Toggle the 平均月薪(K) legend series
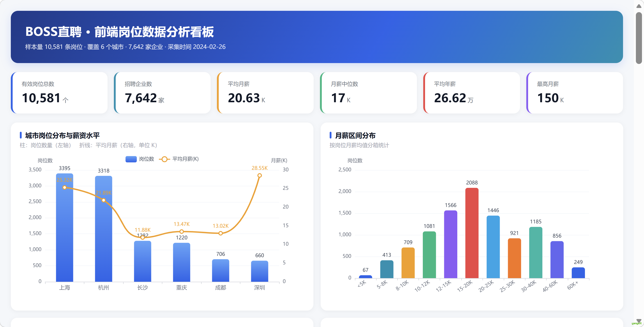 point(179,159)
